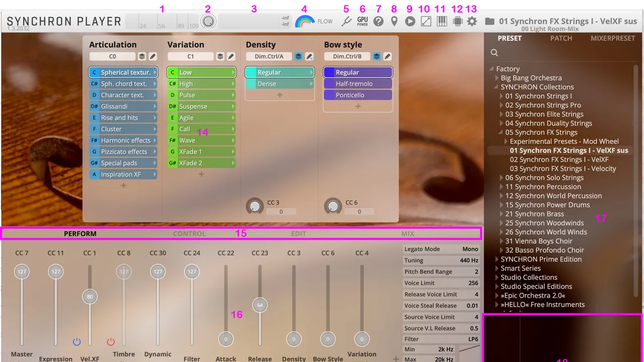Collapse 05 Synchron FX Strings folder

[x=502, y=132]
